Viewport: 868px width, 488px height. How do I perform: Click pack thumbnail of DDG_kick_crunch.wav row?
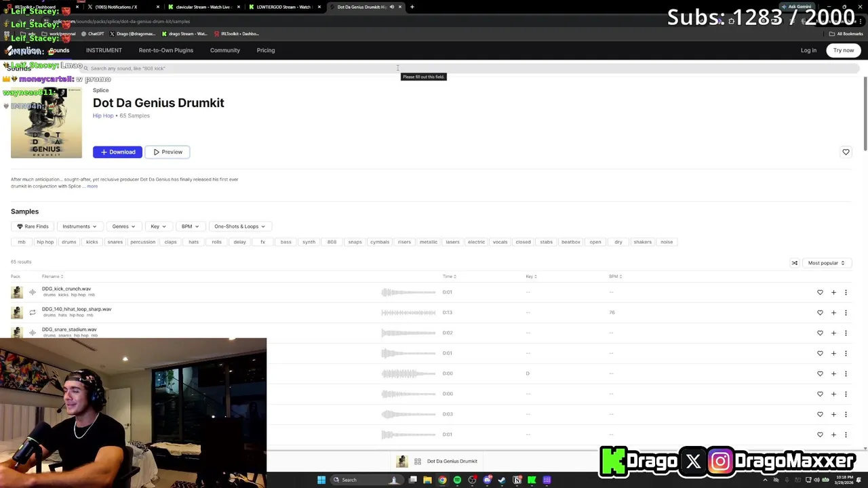(x=17, y=292)
